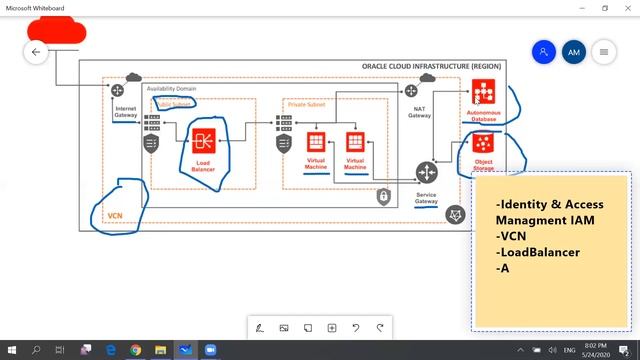The height and width of the screenshot is (360, 640).
Task: Redo the last whiteboard action
Action: click(380, 328)
